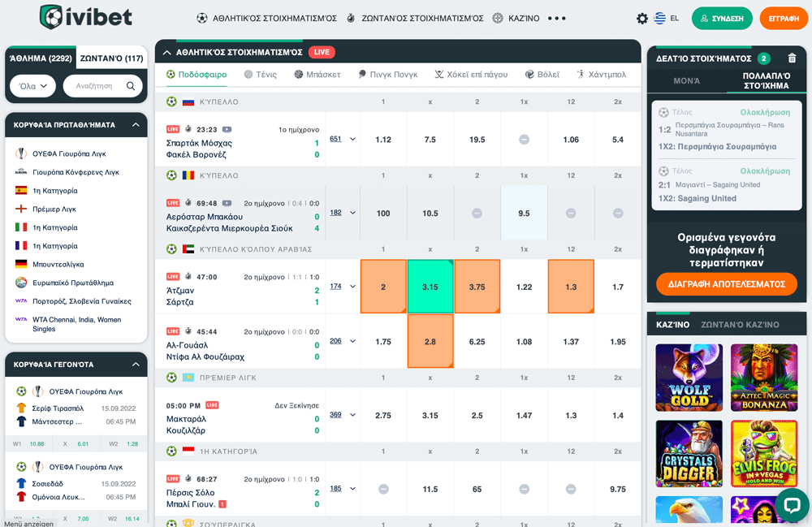Click Greek flag language selector
Image resolution: width=812 pixels, height=527 pixels.
[x=660, y=18]
